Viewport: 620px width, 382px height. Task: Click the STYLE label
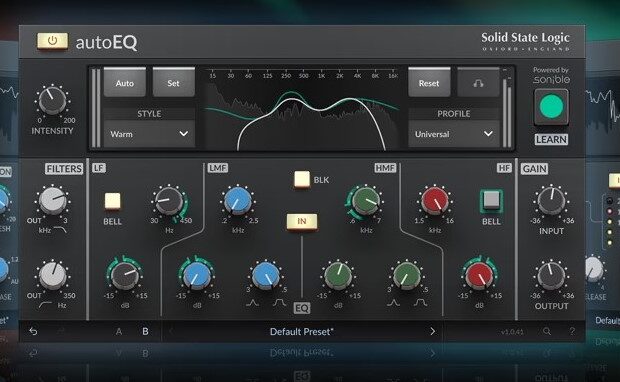point(149,114)
